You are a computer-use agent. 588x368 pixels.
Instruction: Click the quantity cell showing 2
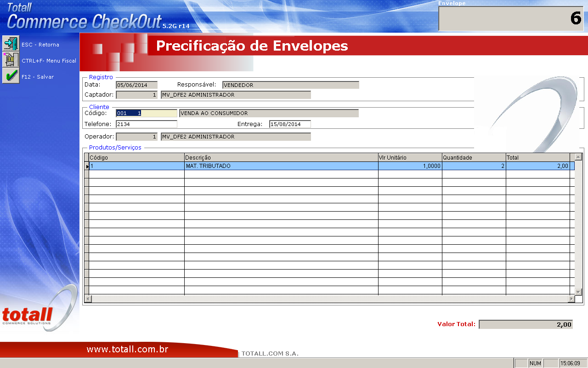[474, 166]
